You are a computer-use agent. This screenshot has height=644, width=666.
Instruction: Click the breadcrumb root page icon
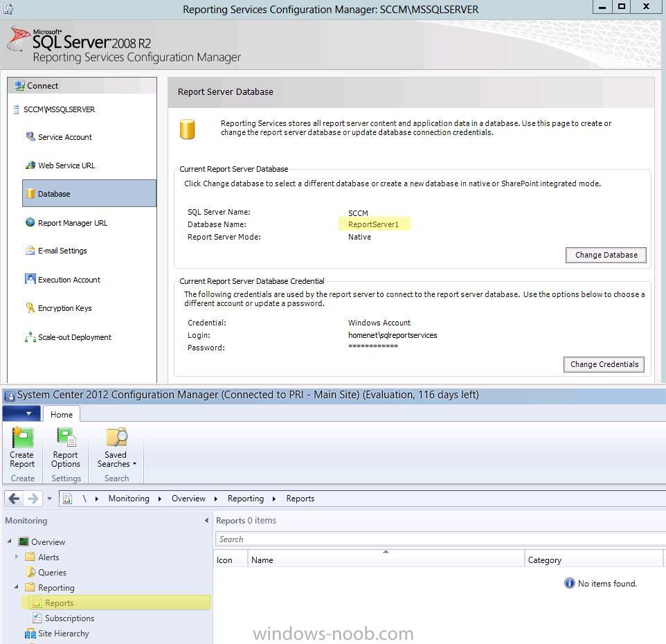click(x=67, y=499)
